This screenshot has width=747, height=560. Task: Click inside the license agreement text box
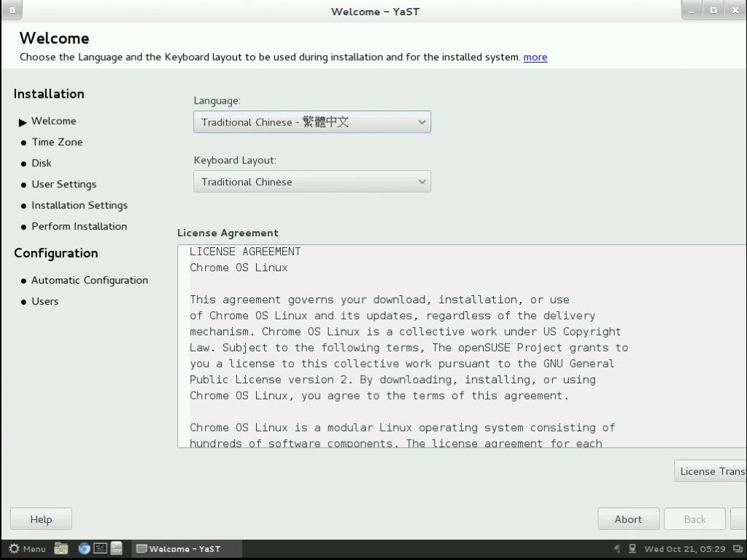(462, 346)
